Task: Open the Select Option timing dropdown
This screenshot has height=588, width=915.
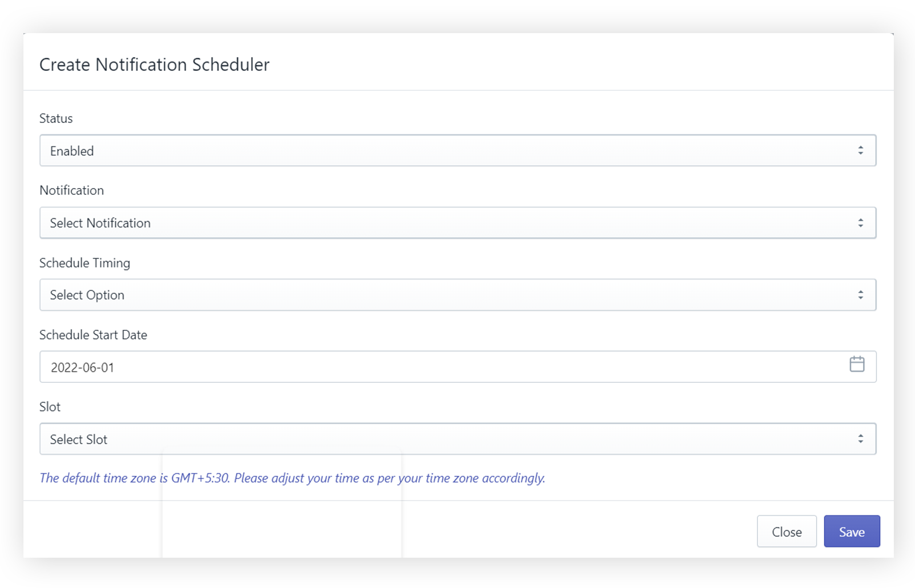Action: point(446,295)
